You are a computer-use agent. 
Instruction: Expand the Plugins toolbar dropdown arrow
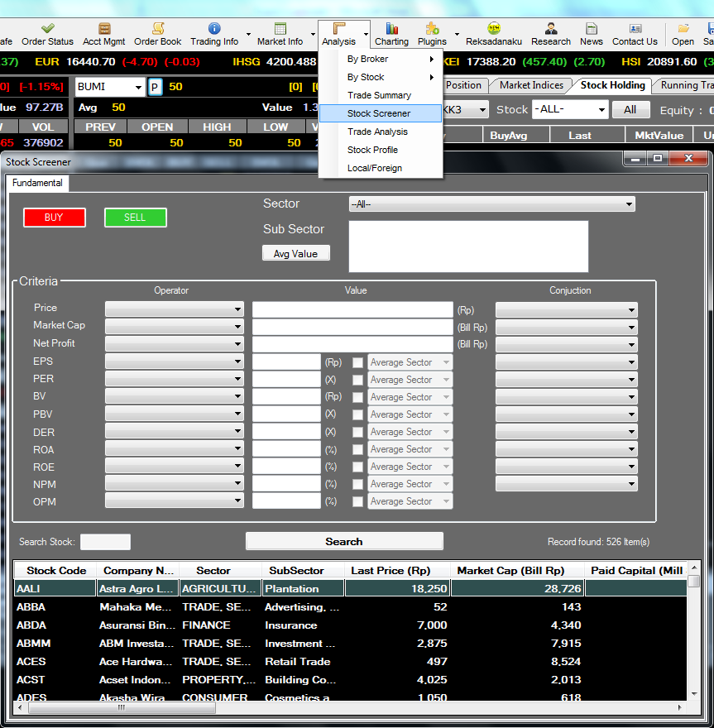click(457, 35)
